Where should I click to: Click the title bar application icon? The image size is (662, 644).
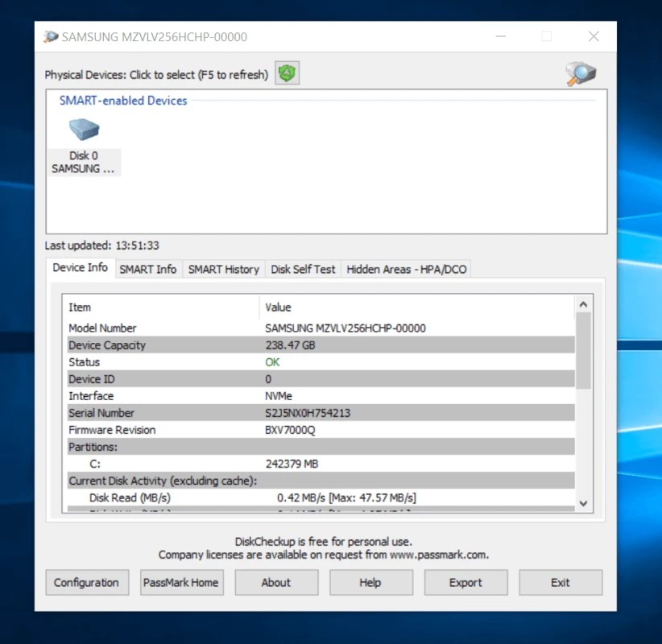(x=51, y=37)
